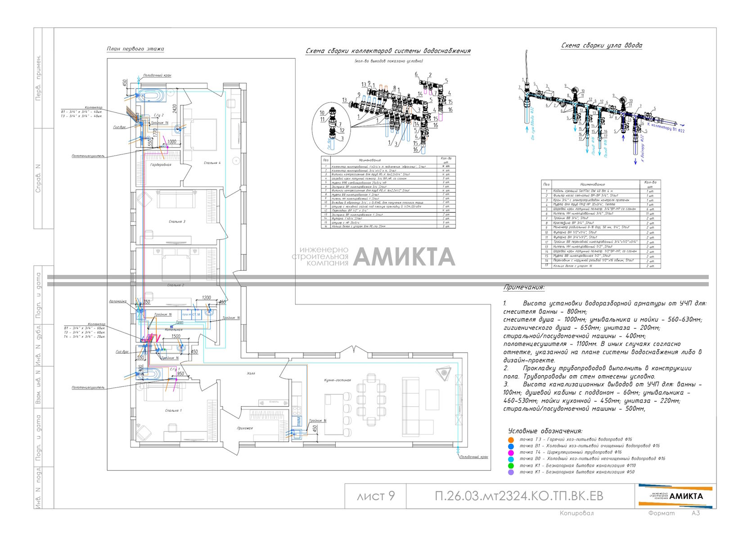Image resolution: width=756 pixels, height=534 pixels.
Task: Click the "Лапомойка" callout label
Action: [118, 301]
